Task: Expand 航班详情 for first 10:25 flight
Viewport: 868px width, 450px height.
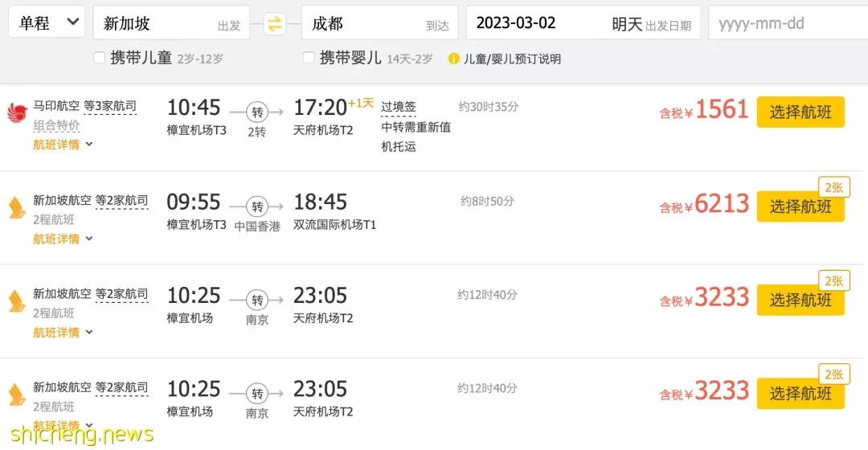Action: click(63, 333)
